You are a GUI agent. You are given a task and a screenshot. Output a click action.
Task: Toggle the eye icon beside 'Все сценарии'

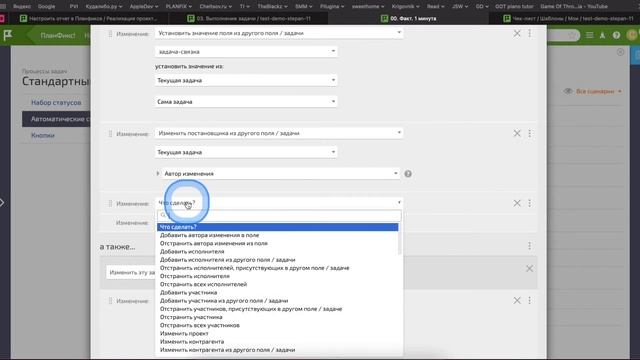pos(568,91)
